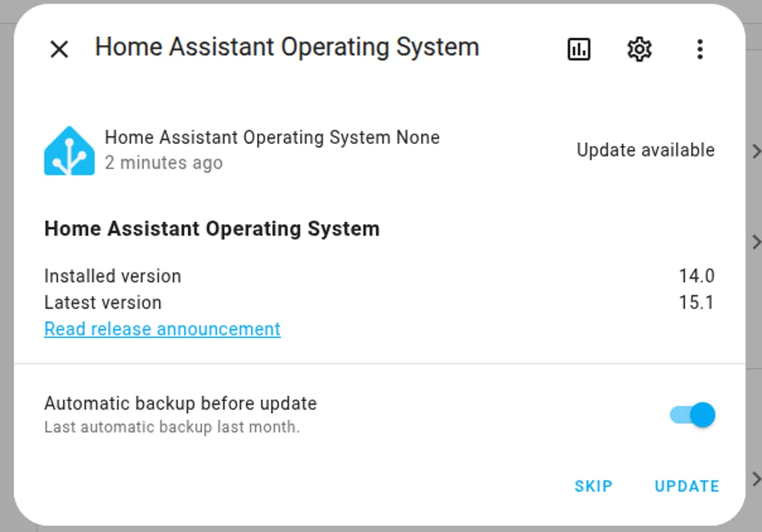Viewport: 762px width, 532px height.
Task: Open the 'Read release announcement' link
Action: 162,329
